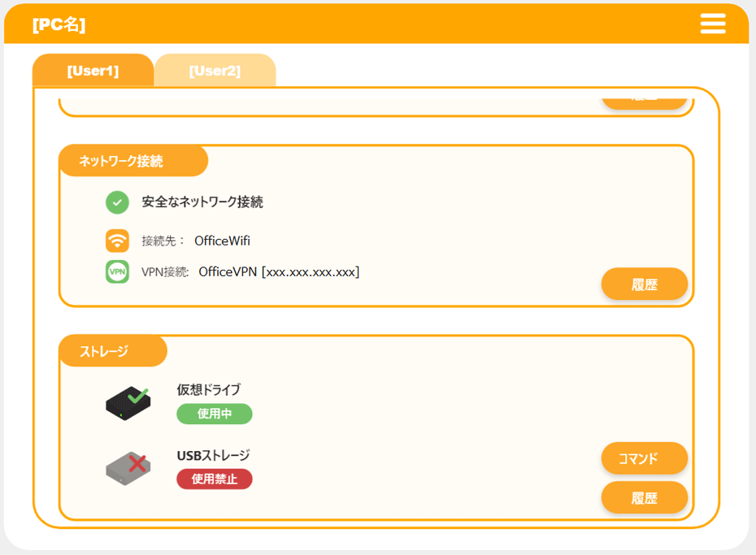Viewport: 756px width, 555px height.
Task: Select the OfficeVPN address text
Action: point(279,271)
